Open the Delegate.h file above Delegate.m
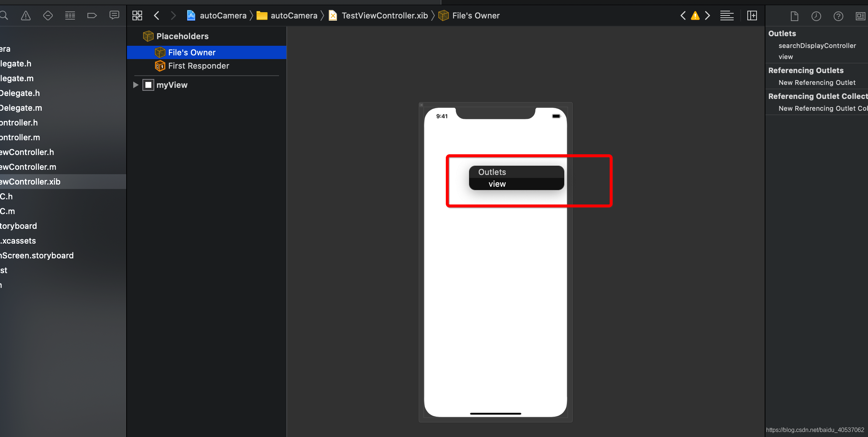This screenshot has height=437, width=868. pos(20,93)
